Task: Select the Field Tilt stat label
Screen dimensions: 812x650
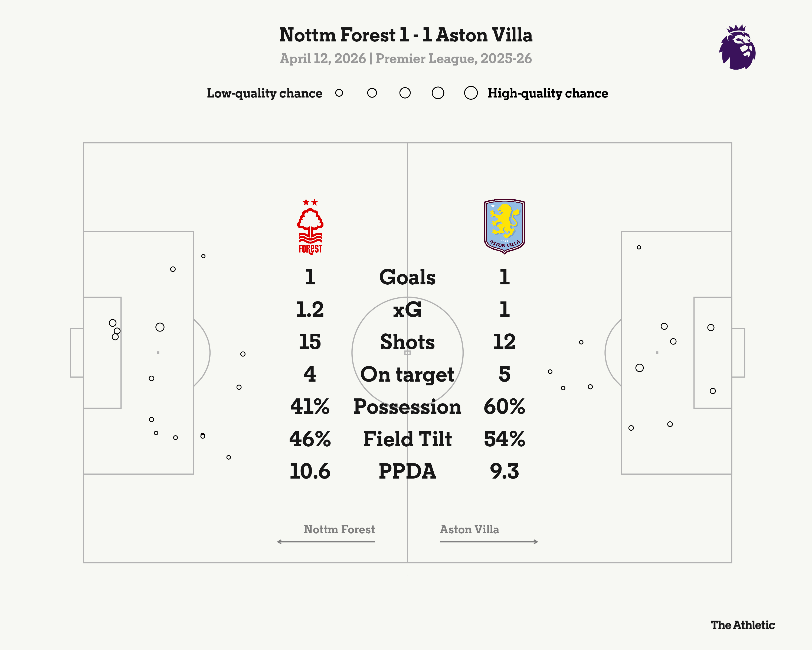Action: (x=407, y=439)
